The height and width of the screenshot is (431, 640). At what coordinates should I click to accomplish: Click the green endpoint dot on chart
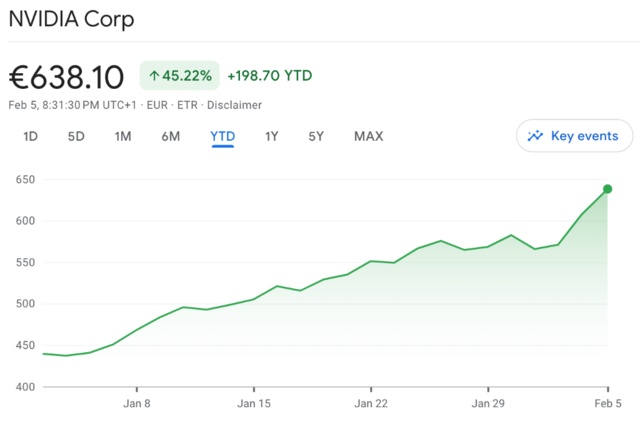pos(607,189)
